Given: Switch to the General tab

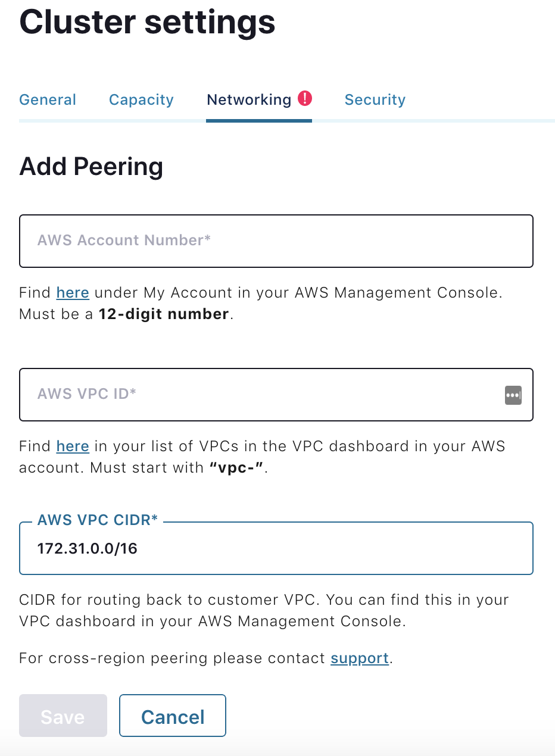Looking at the screenshot, I should 47,99.
